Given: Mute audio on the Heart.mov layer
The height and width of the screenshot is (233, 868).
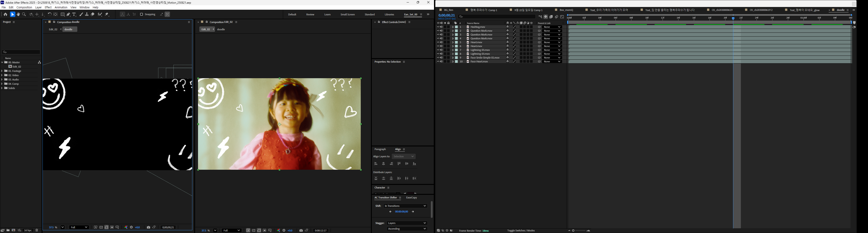Looking at the screenshot, I should click(442, 42).
